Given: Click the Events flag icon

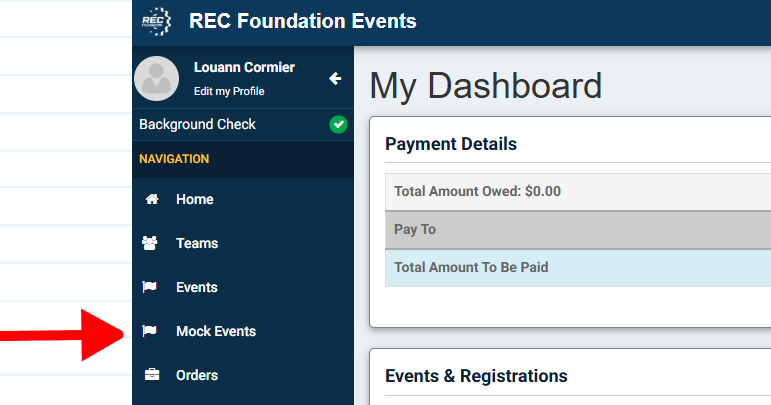Looking at the screenshot, I should coord(149,287).
